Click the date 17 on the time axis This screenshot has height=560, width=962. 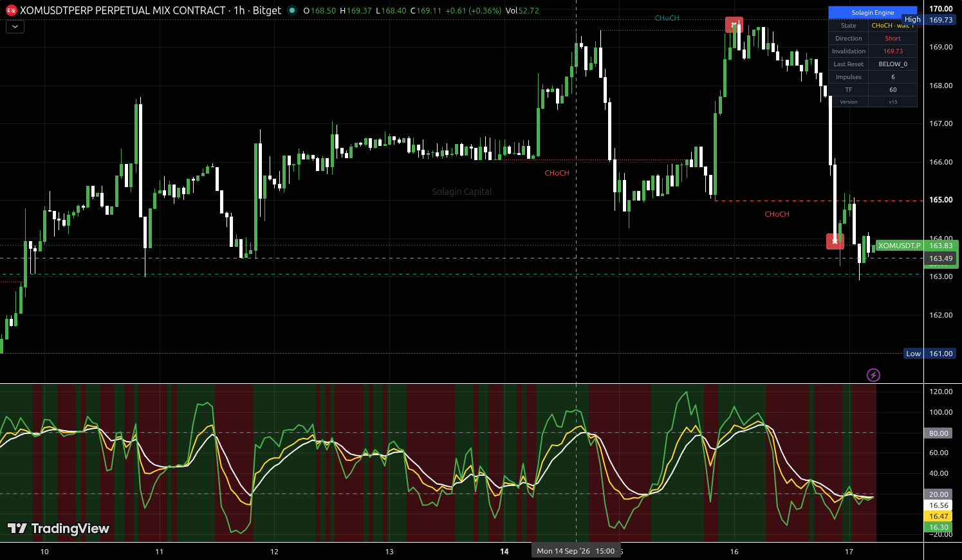[x=849, y=552]
